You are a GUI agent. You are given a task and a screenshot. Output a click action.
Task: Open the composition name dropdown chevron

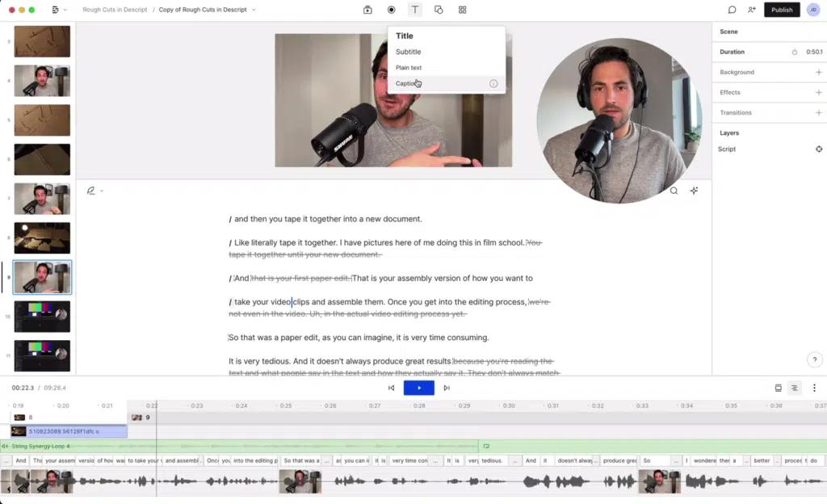click(x=254, y=10)
